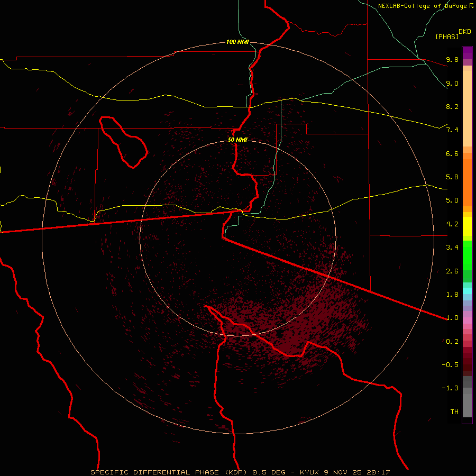Click the -1.3 legend value

pyautogui.click(x=450, y=388)
